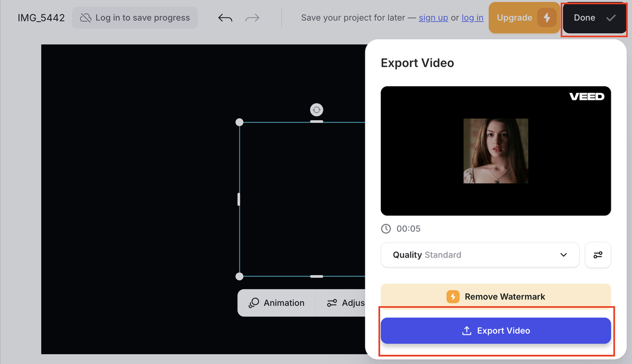
Task: Click the Remove Watermark button
Action: click(496, 296)
